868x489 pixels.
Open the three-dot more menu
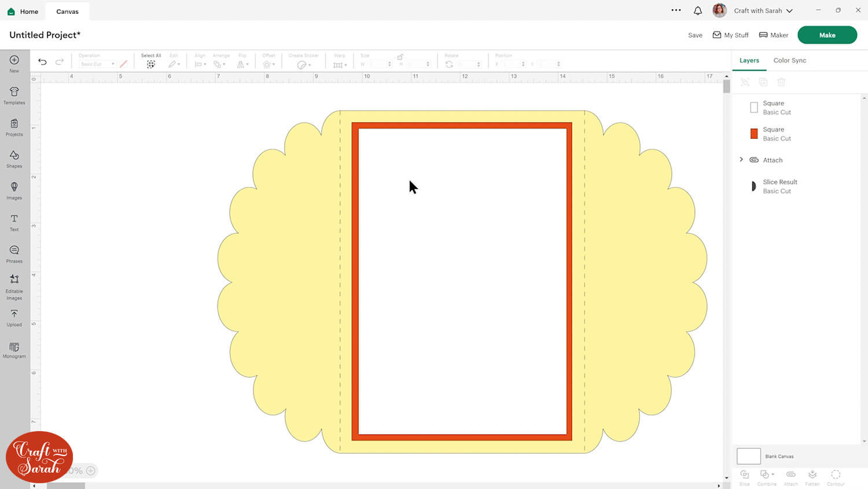(676, 10)
